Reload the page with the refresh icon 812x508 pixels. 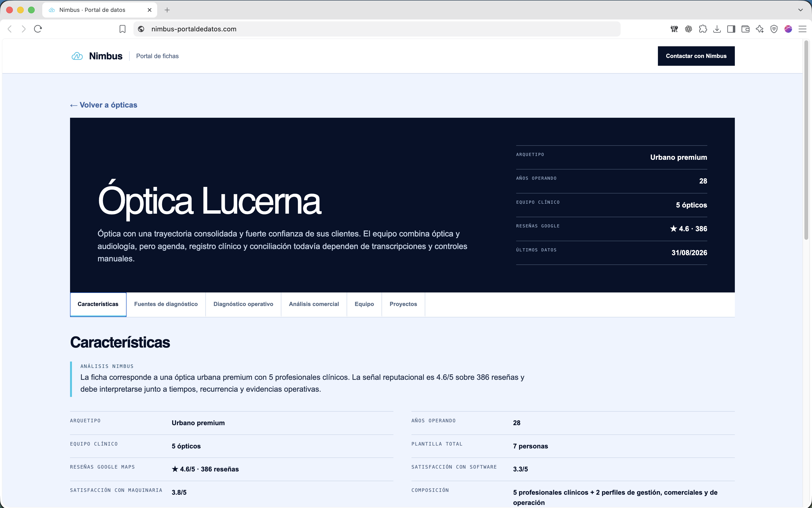[x=38, y=29]
